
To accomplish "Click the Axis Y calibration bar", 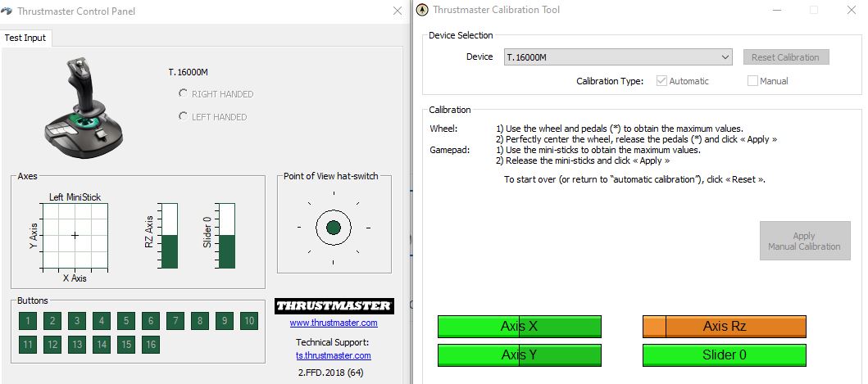I will [x=520, y=355].
